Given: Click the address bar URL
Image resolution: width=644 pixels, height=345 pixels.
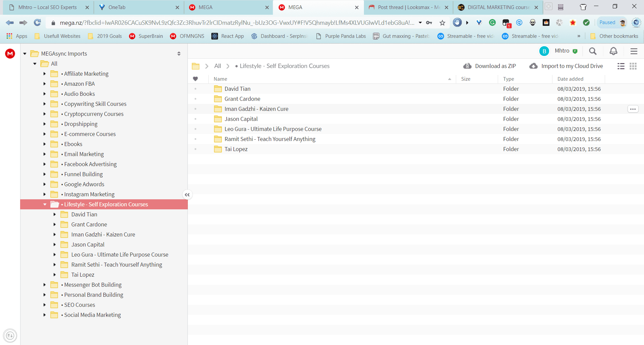Looking at the screenshot, I should tap(237, 22).
